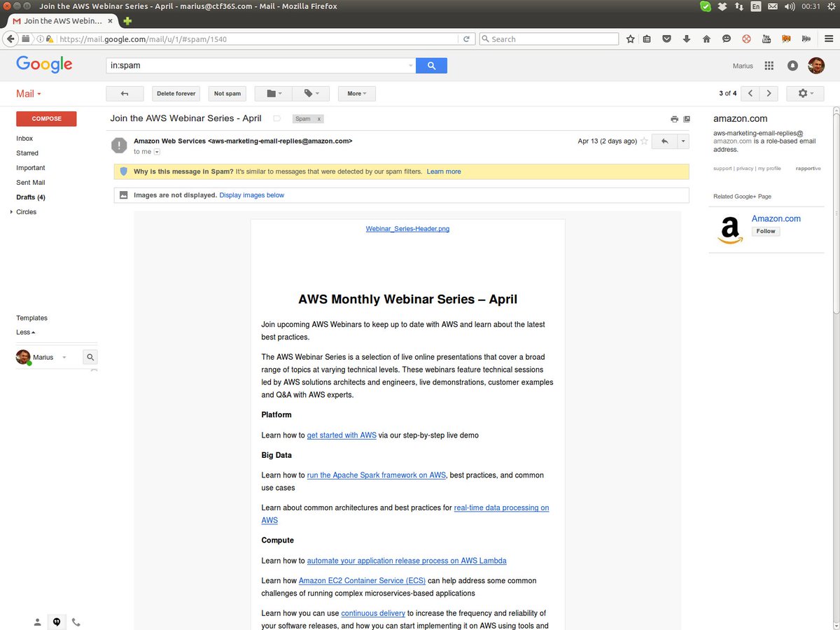
Task: Show details arrow next to 'to me'
Action: click(157, 152)
